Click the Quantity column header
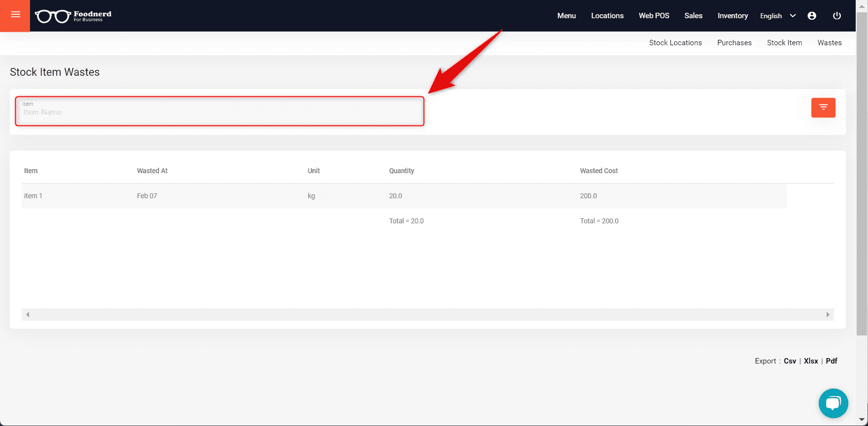 coord(402,171)
